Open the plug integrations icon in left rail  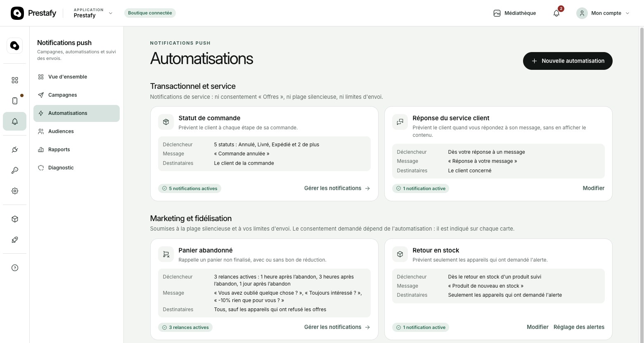pos(15,150)
